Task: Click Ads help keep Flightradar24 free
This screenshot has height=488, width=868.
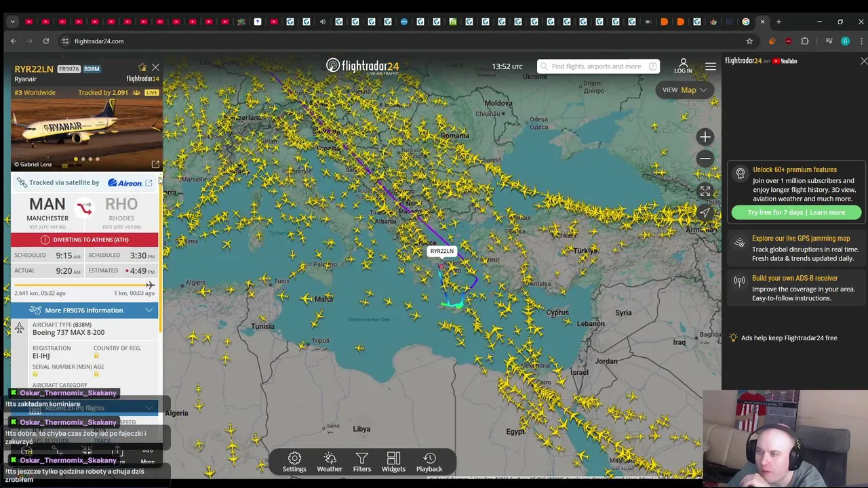Action: point(789,338)
